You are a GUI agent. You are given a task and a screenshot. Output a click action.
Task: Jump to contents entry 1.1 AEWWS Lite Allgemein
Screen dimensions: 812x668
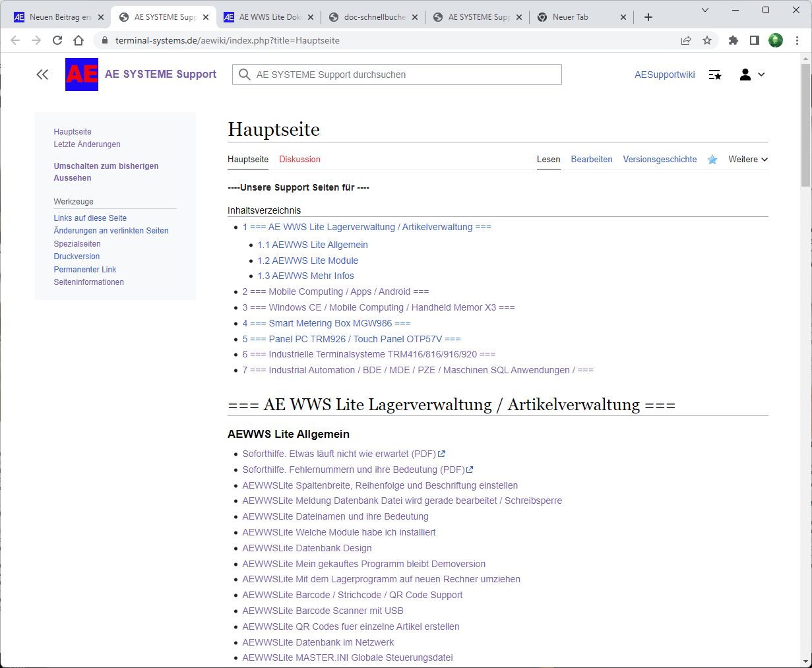(313, 245)
